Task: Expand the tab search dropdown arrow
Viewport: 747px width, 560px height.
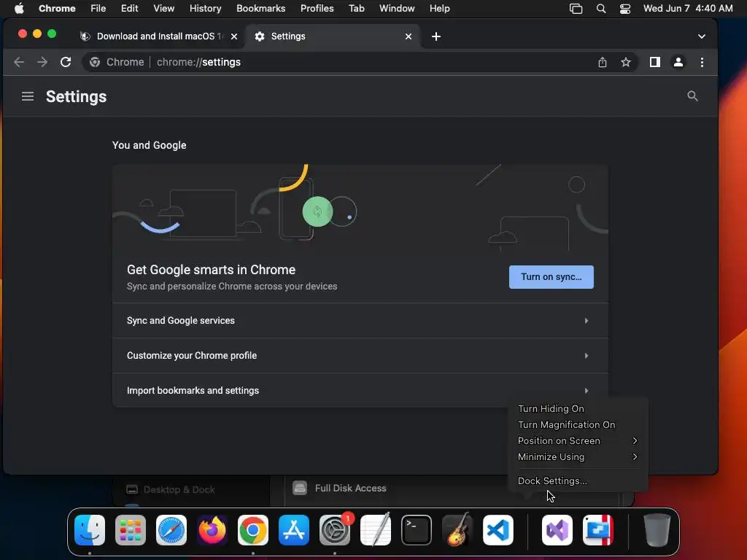Action: [x=702, y=36]
